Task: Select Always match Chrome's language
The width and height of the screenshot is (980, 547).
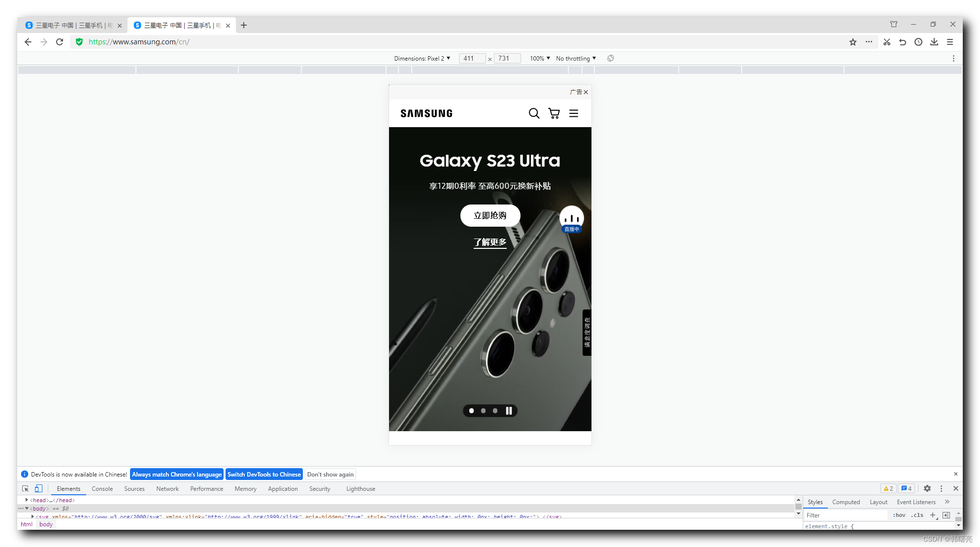Action: coord(176,474)
